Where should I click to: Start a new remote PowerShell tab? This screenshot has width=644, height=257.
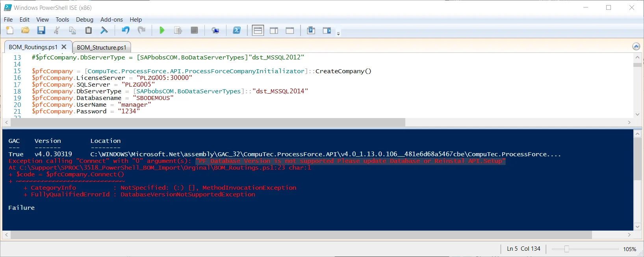215,30
